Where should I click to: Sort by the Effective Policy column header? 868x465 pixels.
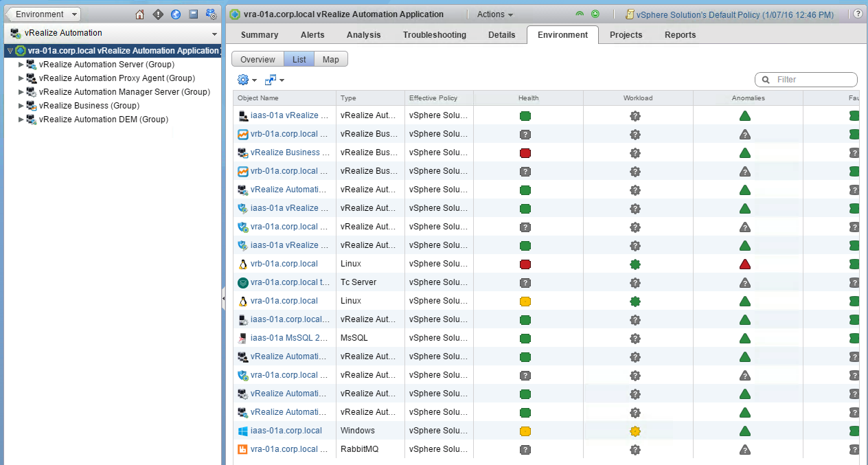(439, 98)
